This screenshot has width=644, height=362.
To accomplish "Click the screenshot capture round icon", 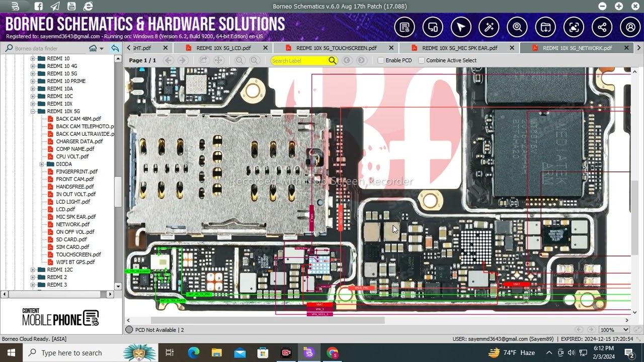I will tap(574, 28).
